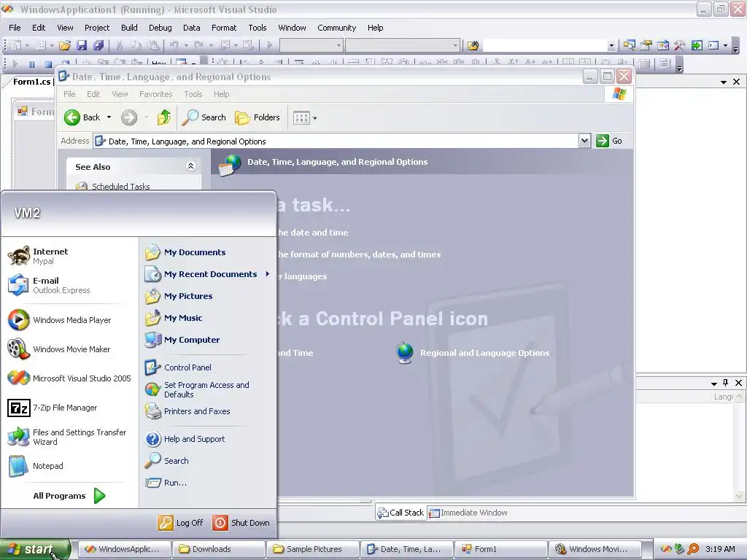Click Save All icon in Visual Studio toolbar

pyautogui.click(x=98, y=45)
